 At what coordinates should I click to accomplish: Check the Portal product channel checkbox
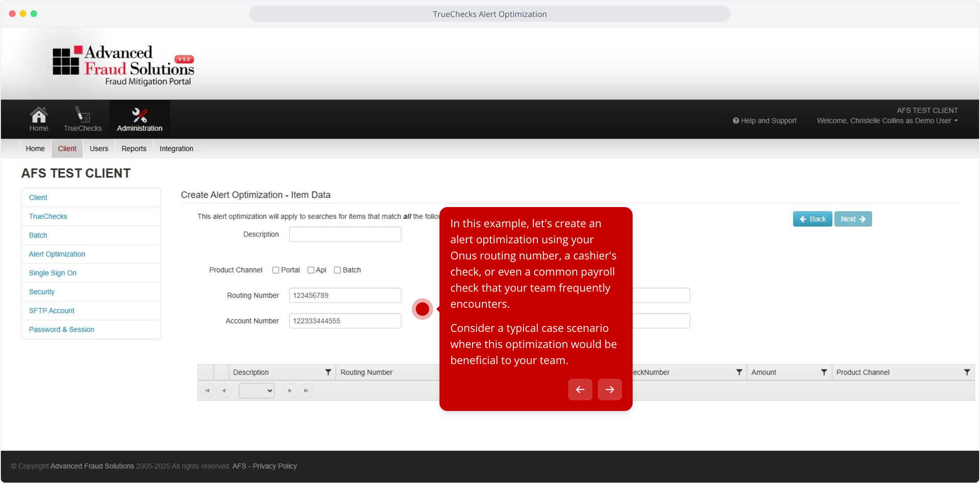click(x=276, y=270)
